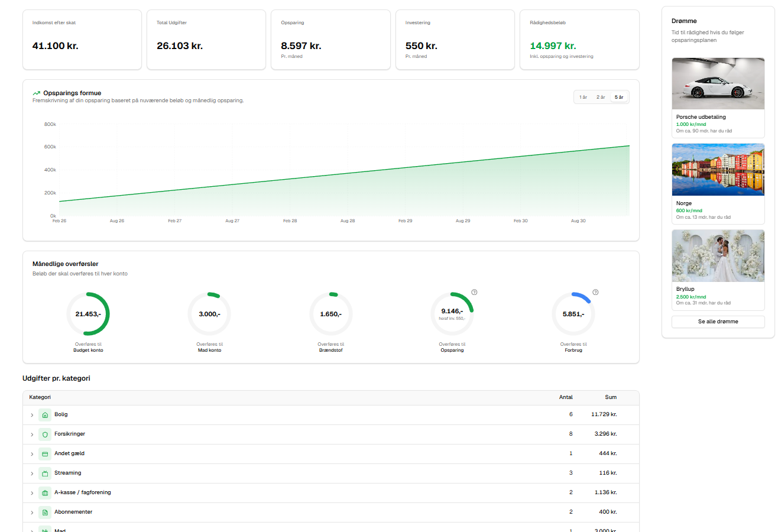The width and height of the screenshot is (778, 532).
Task: Open the Porsche udbetaling dream card
Action: point(718,98)
